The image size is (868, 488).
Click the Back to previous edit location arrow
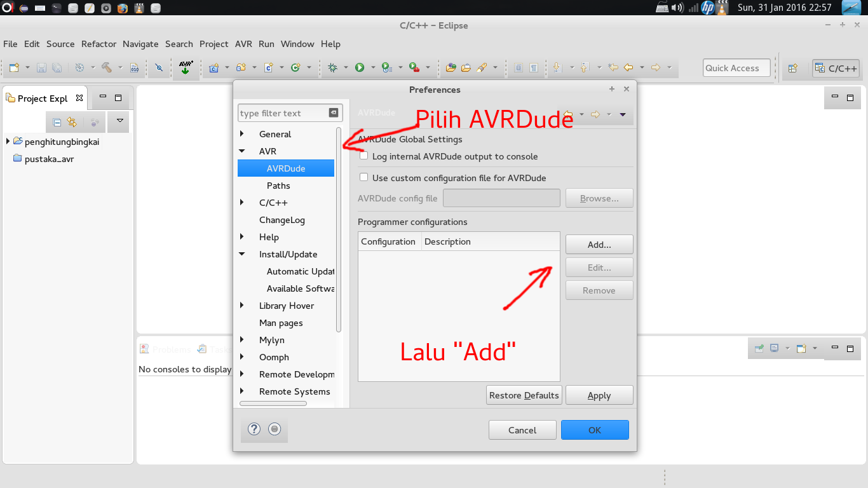click(613, 67)
